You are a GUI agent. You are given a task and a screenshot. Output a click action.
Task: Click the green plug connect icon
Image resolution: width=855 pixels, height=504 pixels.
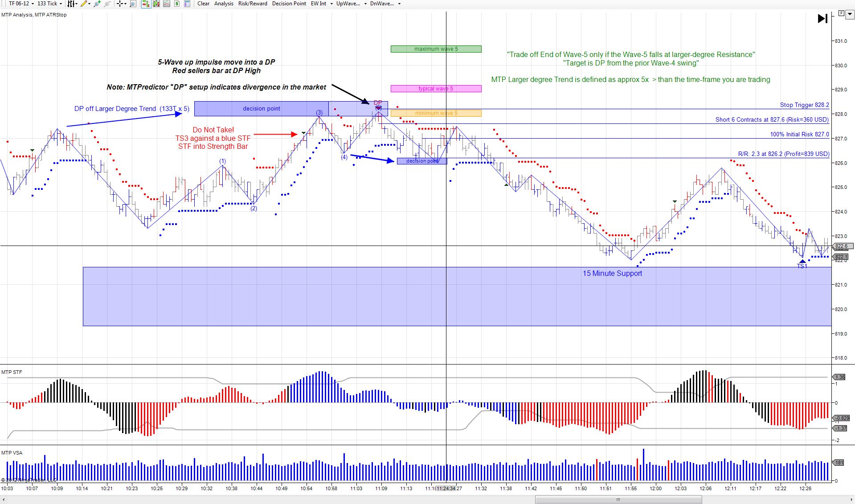click(x=97, y=4)
